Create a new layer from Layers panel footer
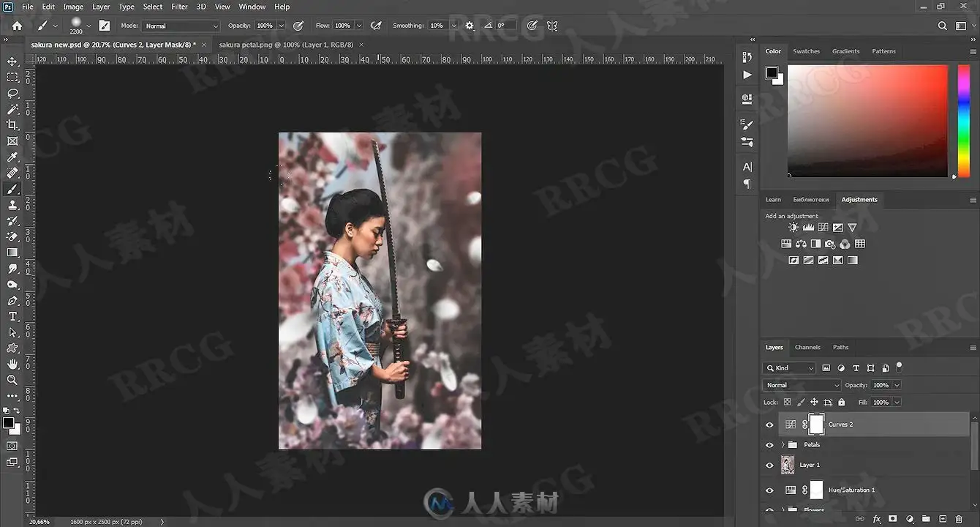This screenshot has height=527, width=980. click(x=943, y=519)
